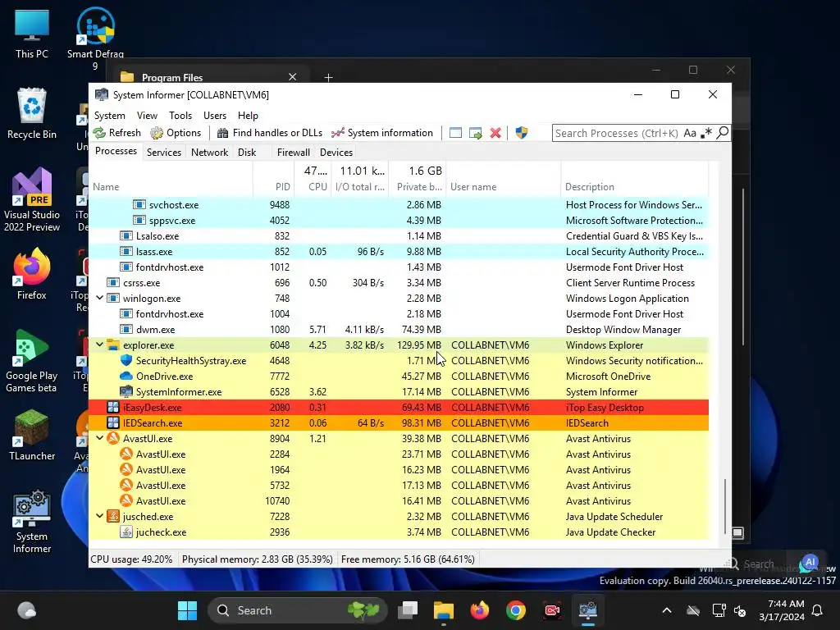
Task: Open the TLauncher desktop shortcut
Action: 32,435
